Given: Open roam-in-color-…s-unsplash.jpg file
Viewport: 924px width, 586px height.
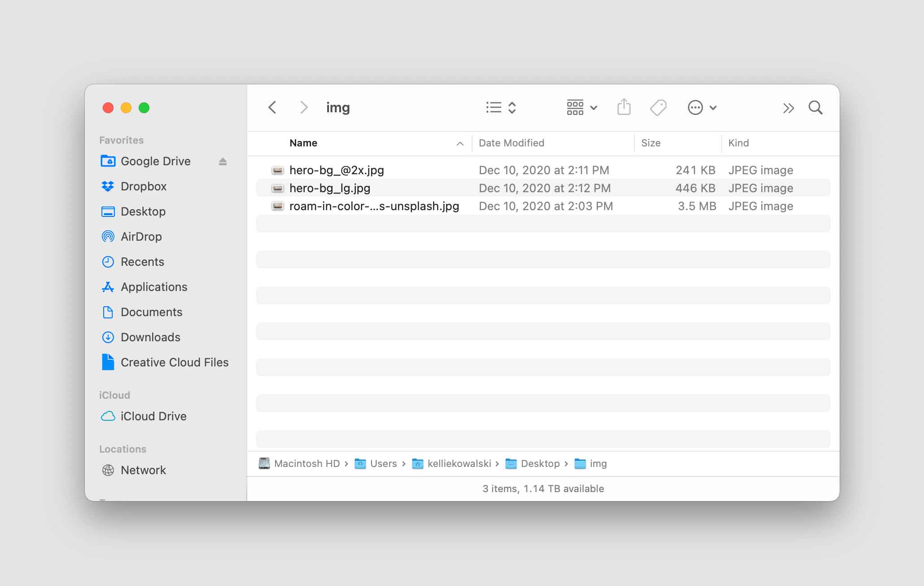Looking at the screenshot, I should click(x=373, y=206).
